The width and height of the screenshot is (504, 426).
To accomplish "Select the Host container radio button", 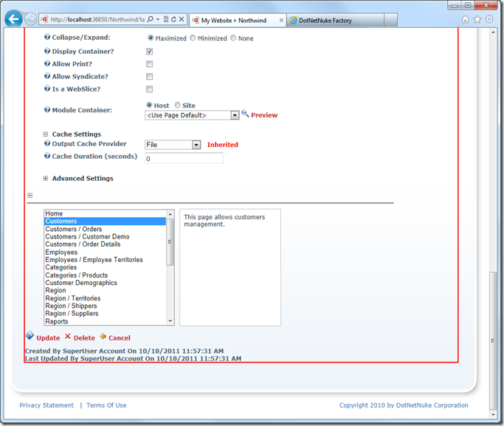I will [x=149, y=105].
